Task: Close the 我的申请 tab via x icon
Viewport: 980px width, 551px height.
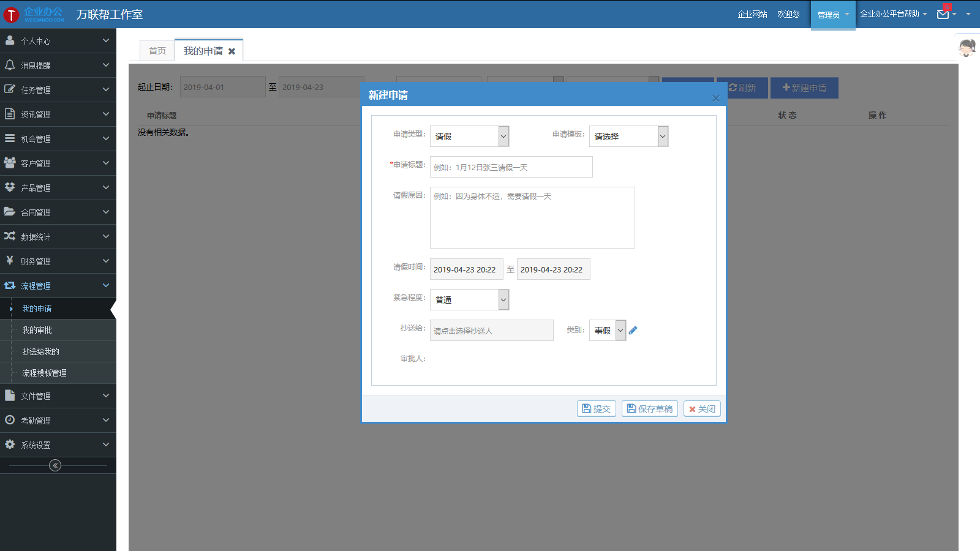Action: coord(232,51)
